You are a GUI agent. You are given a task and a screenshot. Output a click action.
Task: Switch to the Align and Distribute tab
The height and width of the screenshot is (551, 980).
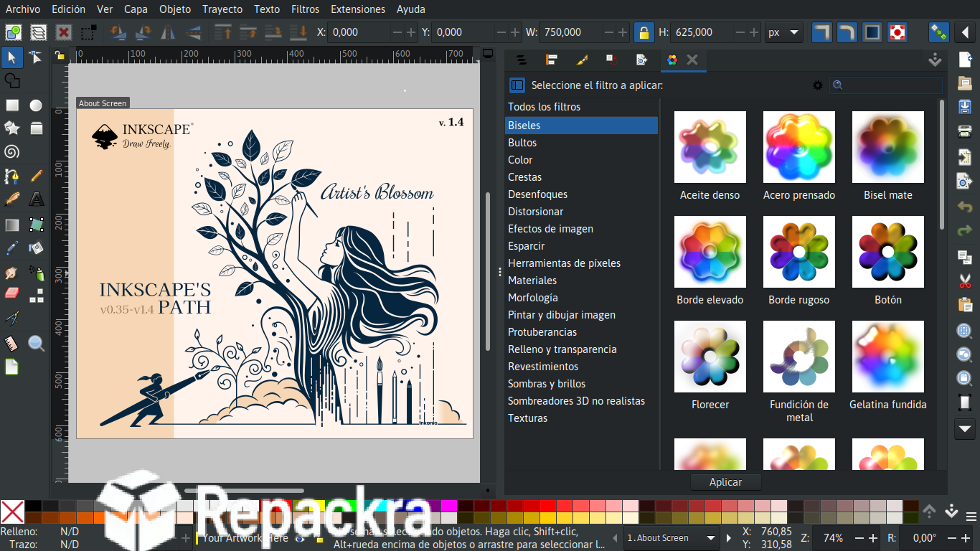[552, 60]
